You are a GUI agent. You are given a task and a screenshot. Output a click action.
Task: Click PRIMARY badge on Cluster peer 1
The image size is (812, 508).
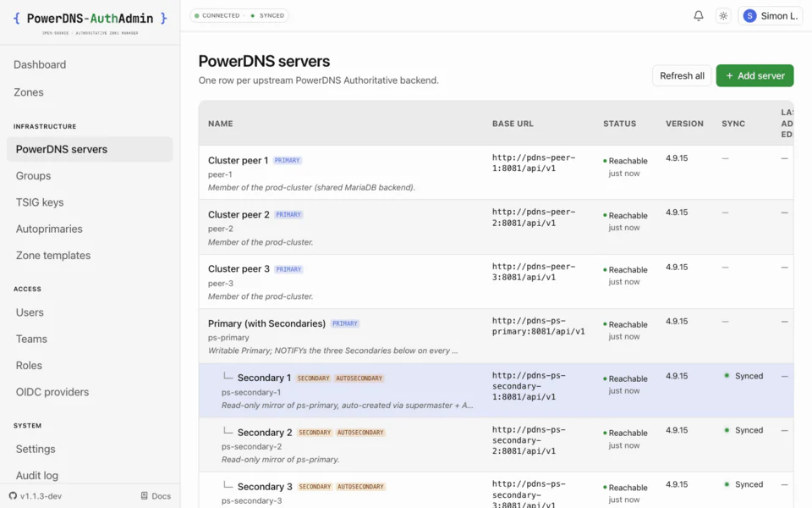[287, 161]
